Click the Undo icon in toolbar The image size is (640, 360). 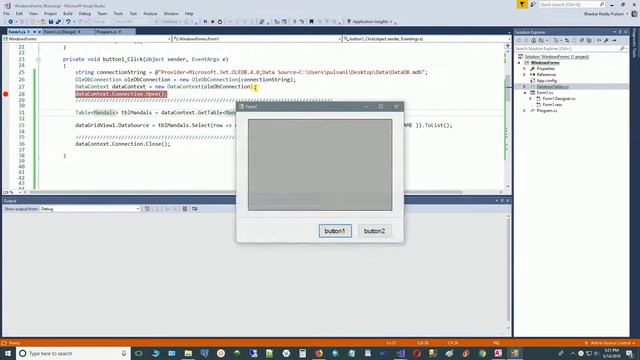[68, 22]
